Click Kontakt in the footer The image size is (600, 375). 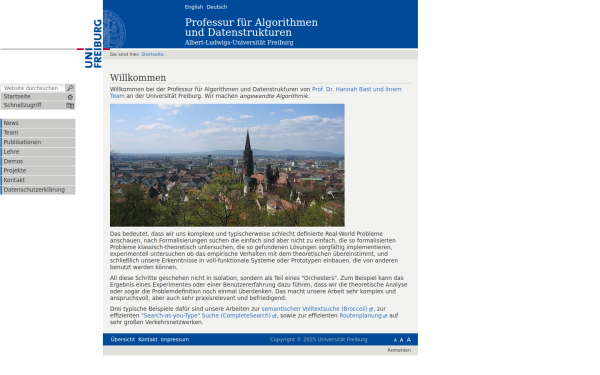(148, 339)
